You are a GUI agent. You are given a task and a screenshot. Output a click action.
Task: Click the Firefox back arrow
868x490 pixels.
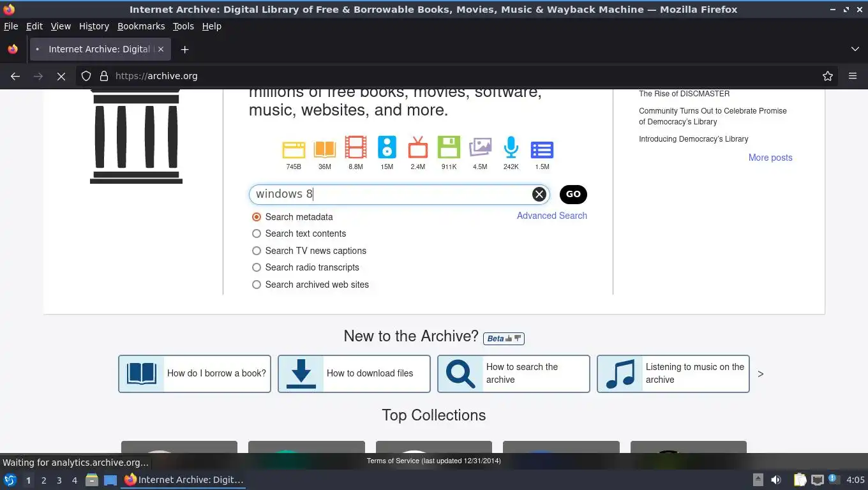[15, 76]
